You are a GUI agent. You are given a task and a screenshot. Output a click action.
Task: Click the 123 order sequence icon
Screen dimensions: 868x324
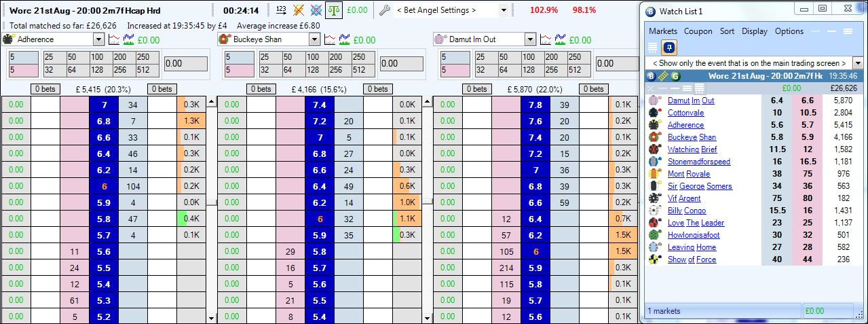282,10
